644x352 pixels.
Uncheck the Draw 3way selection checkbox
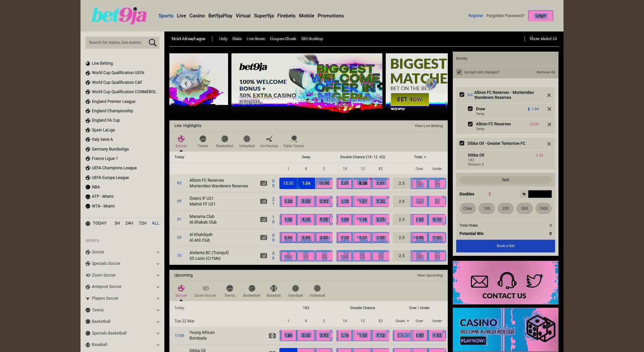(x=470, y=109)
